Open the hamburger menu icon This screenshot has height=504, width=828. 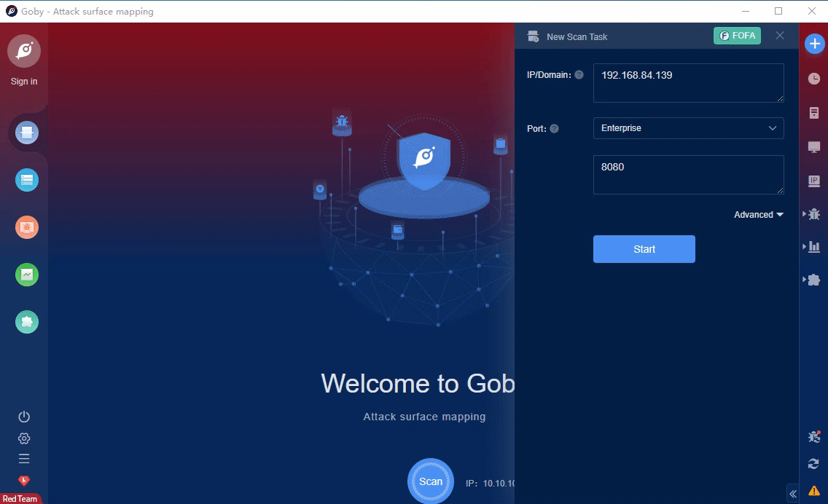(24, 459)
